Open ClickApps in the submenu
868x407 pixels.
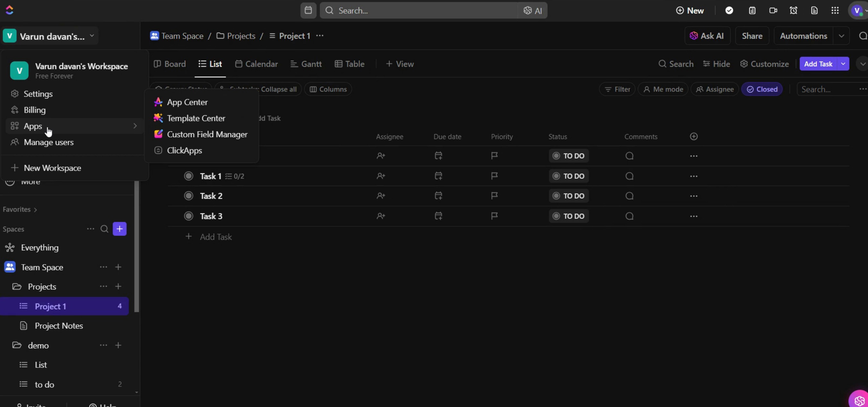tap(184, 150)
